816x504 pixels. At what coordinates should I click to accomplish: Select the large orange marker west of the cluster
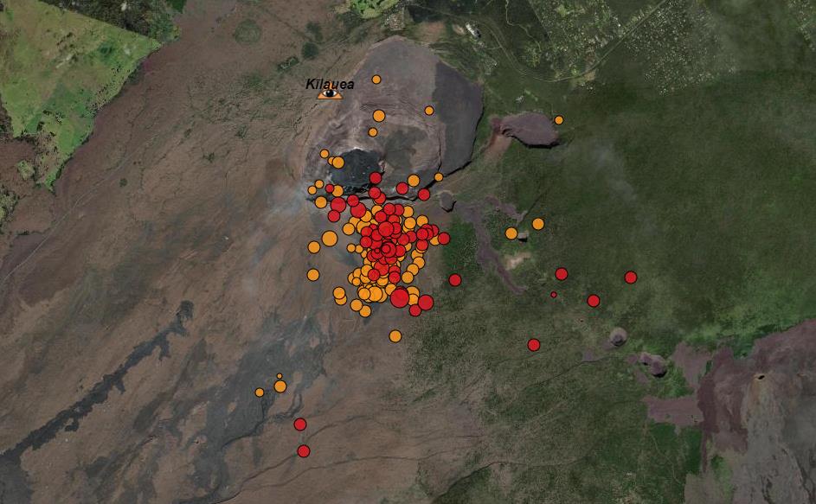(330, 239)
